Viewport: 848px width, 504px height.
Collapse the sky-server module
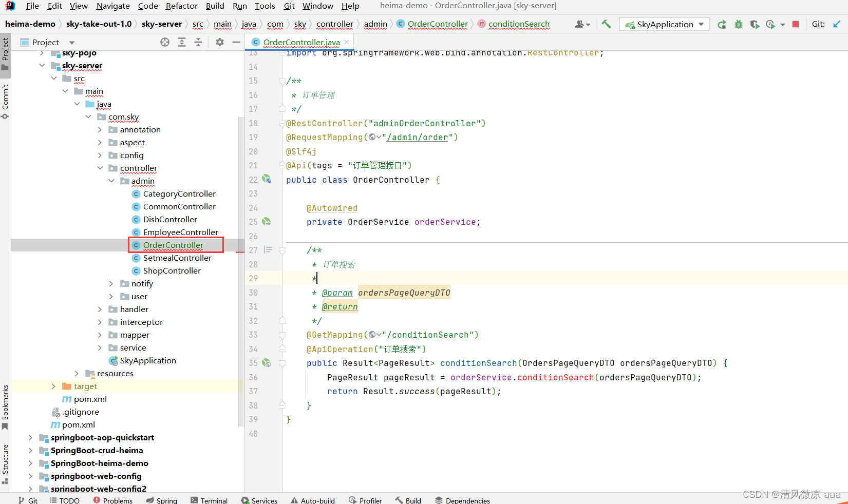(x=42, y=65)
